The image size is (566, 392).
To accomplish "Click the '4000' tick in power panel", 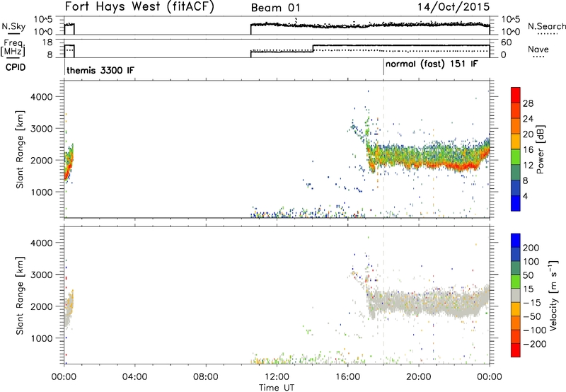I will pos(42,97).
